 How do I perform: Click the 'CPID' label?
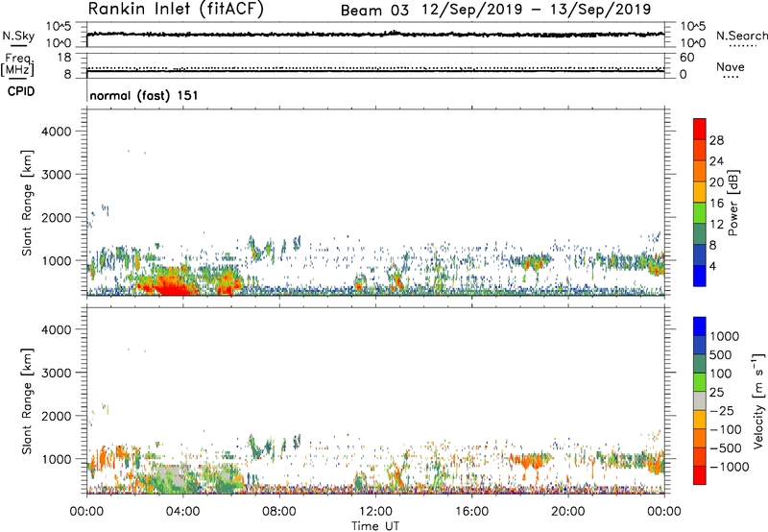tap(21, 91)
